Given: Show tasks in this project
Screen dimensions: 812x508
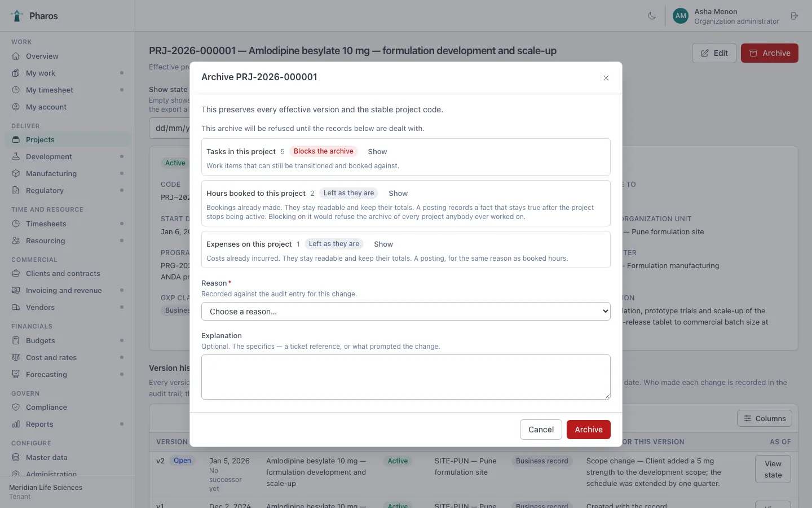Looking at the screenshot, I should [377, 152].
